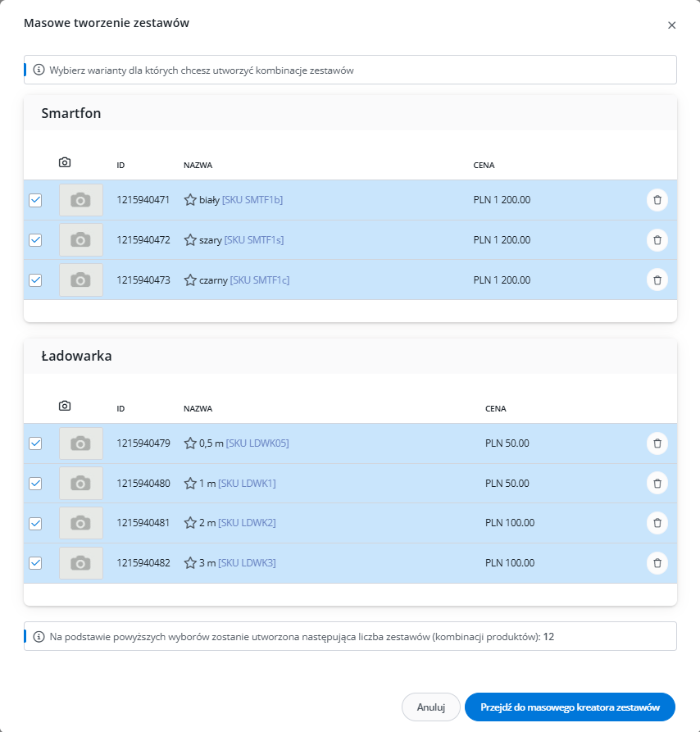Select ID 1215940481
This screenshot has height=732, width=700.
[143, 523]
